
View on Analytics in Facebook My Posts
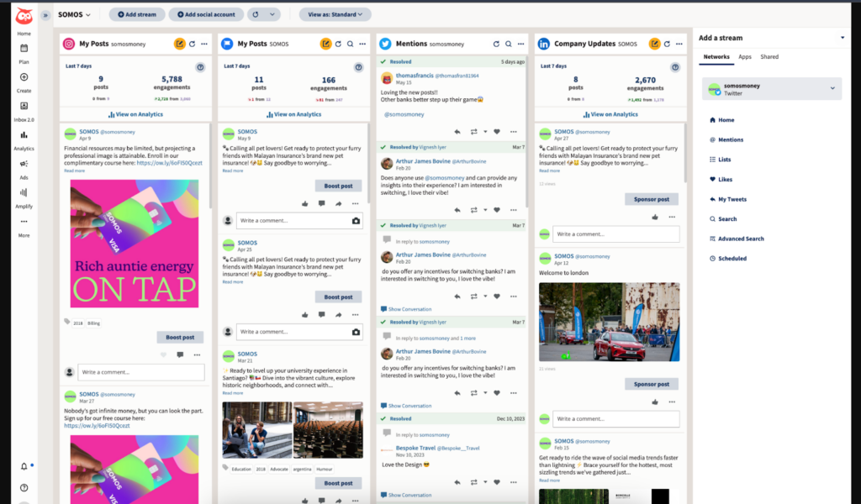click(x=293, y=114)
